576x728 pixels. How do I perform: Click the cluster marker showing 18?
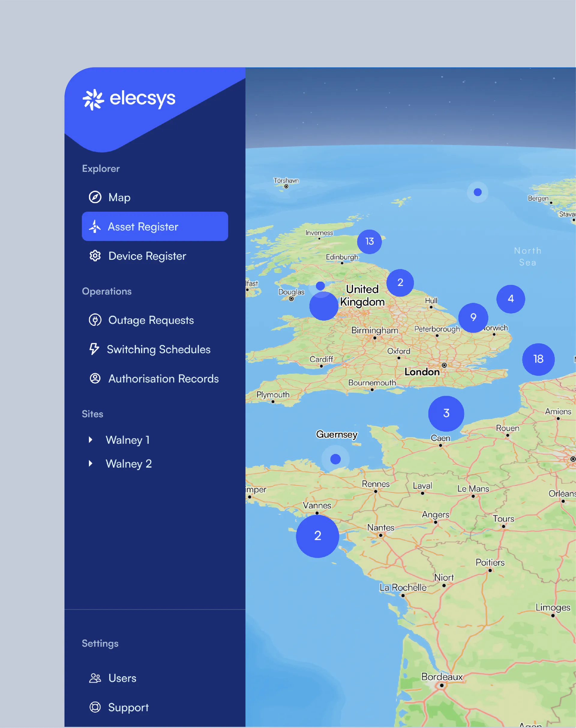point(538,359)
